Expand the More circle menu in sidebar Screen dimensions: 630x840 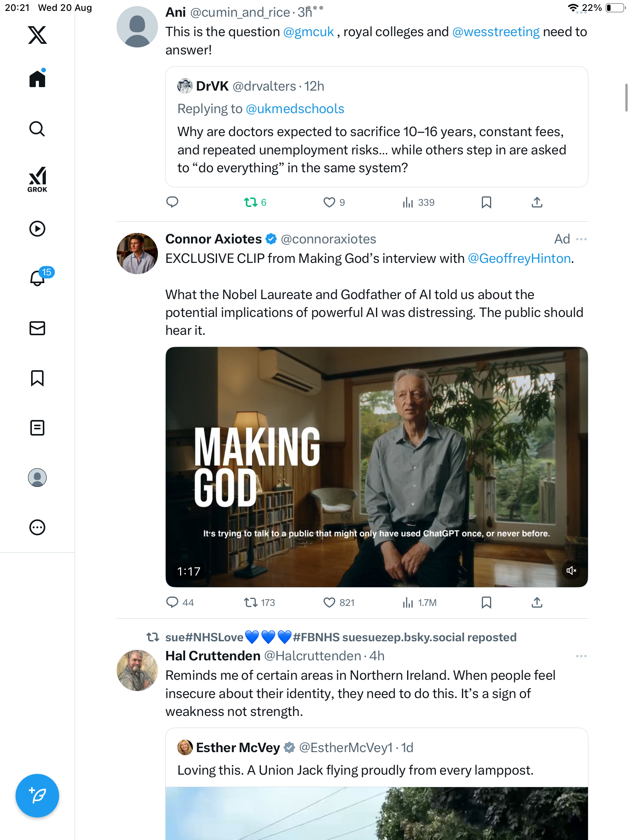[37, 527]
